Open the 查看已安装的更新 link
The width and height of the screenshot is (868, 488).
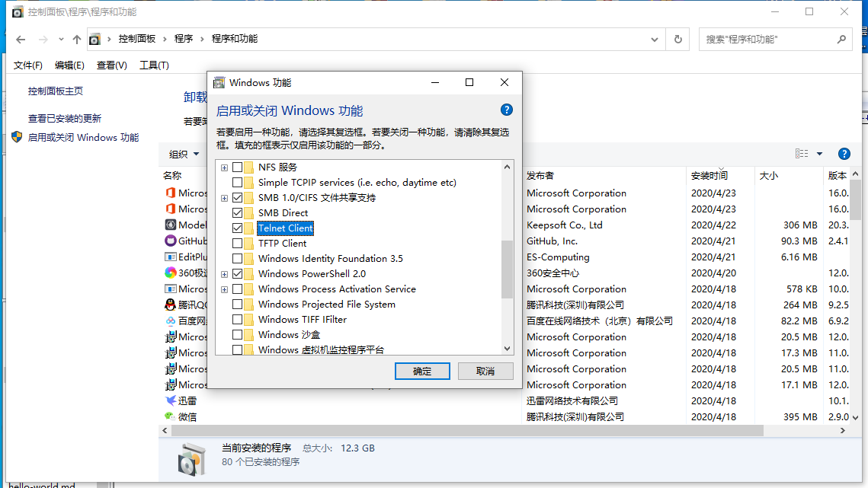65,119
